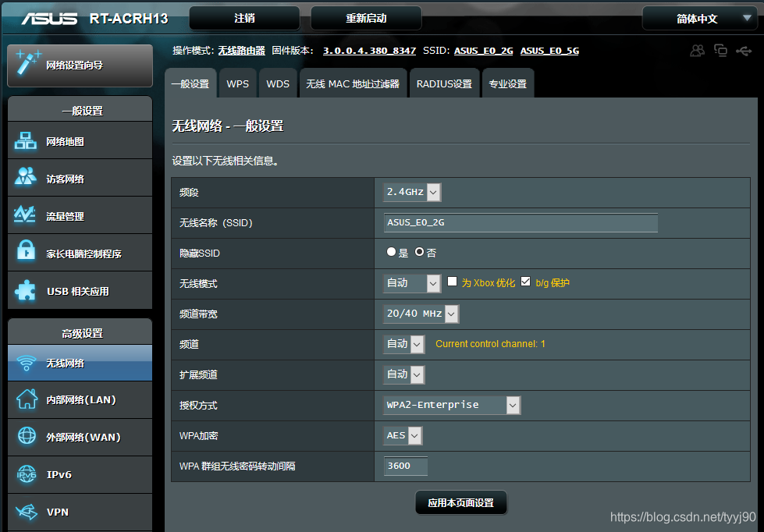Click the Traffic Manager graph icon
The image size is (764, 532).
(25, 215)
